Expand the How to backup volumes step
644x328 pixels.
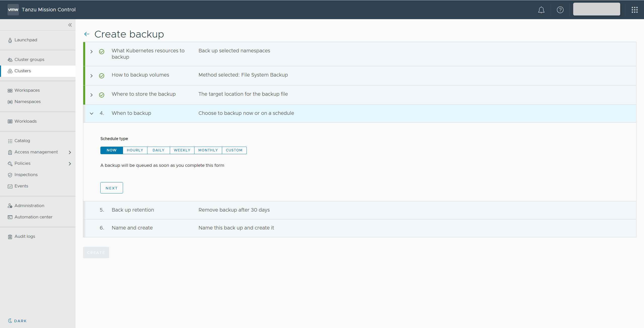pyautogui.click(x=92, y=76)
